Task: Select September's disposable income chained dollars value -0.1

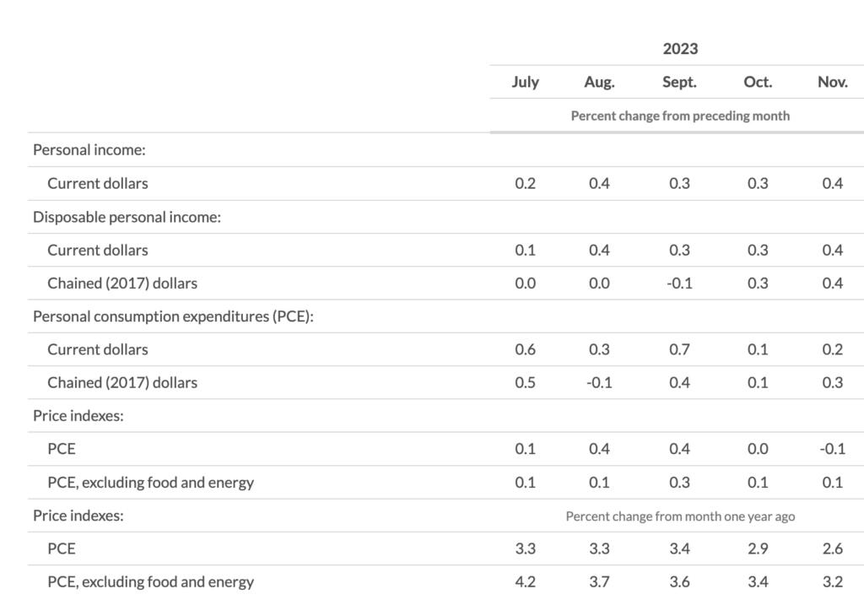Action: tap(678, 283)
